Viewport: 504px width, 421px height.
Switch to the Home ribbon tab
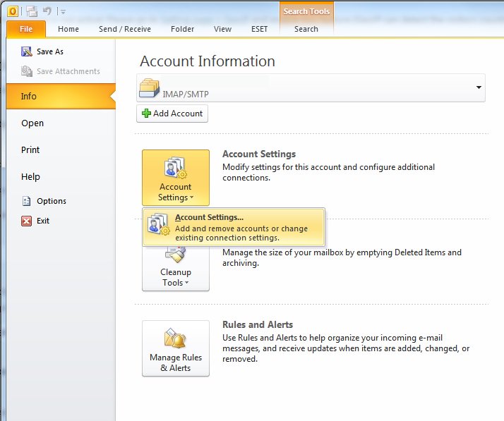(68, 29)
